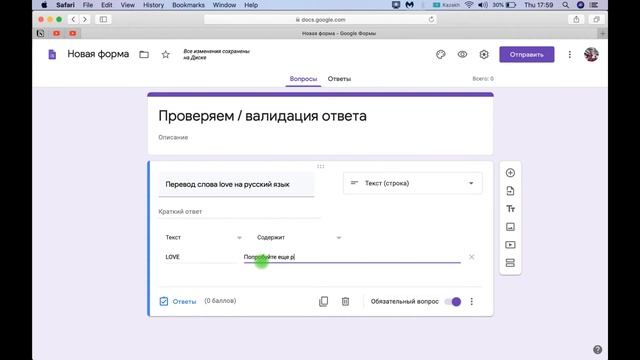
Task: Open the Текст (строка) question type dropdown
Action: coord(412,183)
